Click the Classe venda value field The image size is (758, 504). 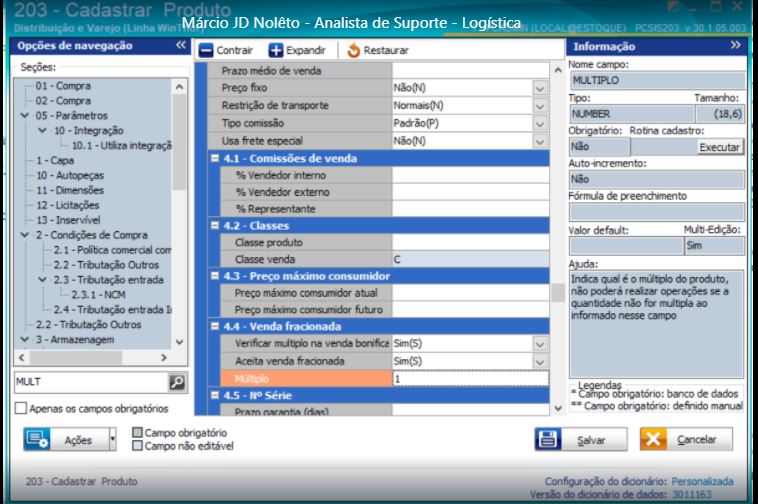[x=471, y=259]
